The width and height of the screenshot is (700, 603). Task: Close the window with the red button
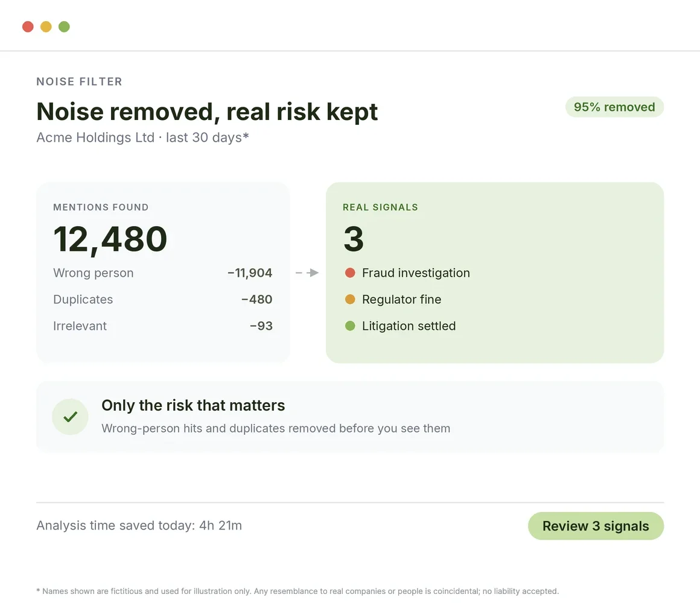[28, 27]
